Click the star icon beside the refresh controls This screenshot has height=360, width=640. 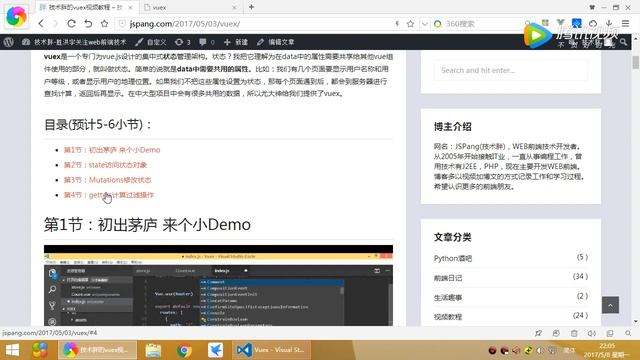pyautogui.click(x=104, y=24)
